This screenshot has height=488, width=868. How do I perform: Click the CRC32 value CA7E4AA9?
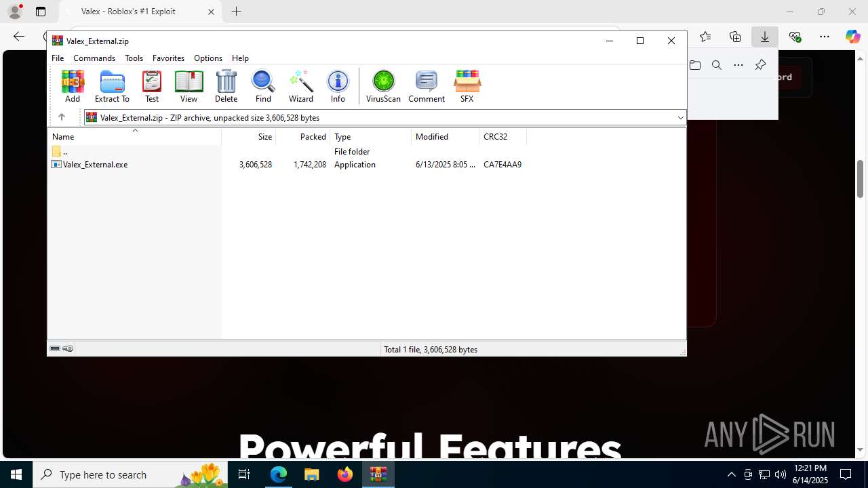(x=502, y=165)
